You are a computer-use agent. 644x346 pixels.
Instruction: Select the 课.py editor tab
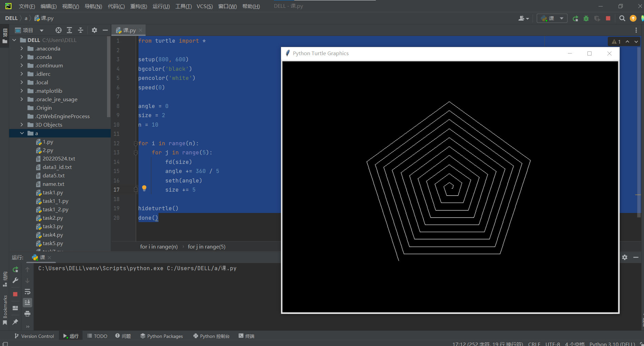[128, 30]
